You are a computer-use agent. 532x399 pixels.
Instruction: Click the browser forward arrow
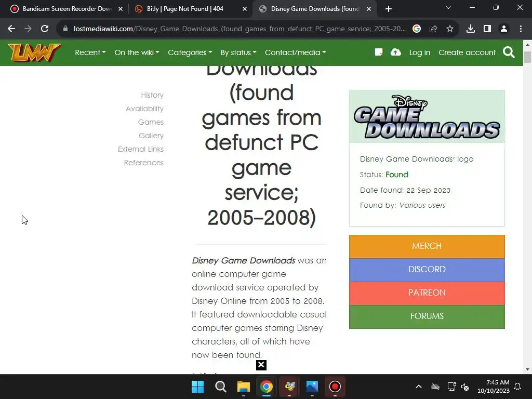pyautogui.click(x=28, y=29)
